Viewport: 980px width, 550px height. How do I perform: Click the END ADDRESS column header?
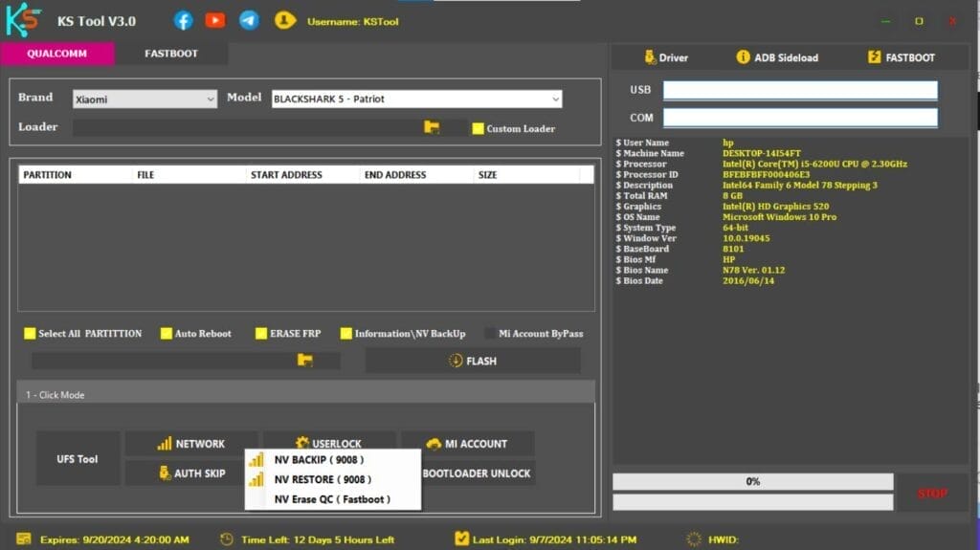[417, 175]
